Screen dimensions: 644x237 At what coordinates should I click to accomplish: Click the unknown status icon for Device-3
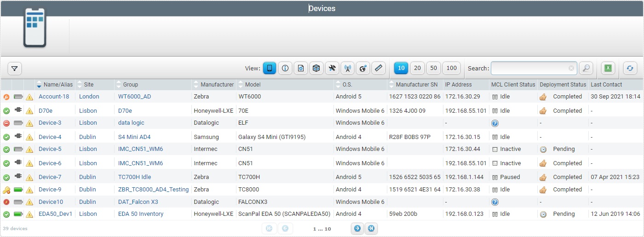(495, 123)
